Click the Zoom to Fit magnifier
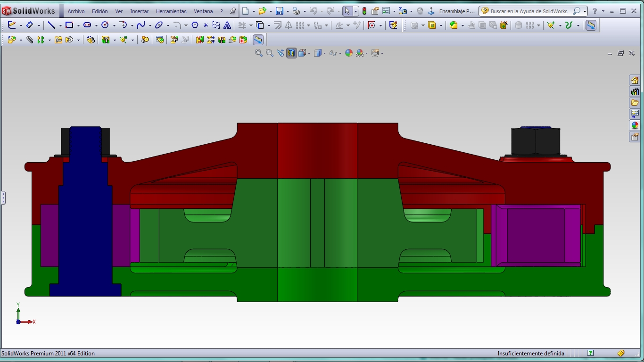The width and height of the screenshot is (644, 362). [x=259, y=53]
